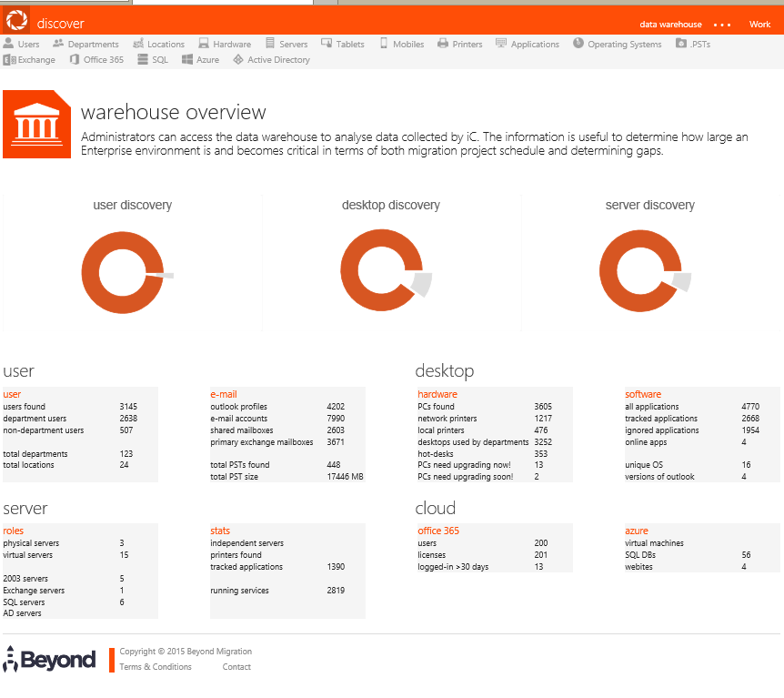
Task: Click the 'users found' row
Action: tap(81, 406)
